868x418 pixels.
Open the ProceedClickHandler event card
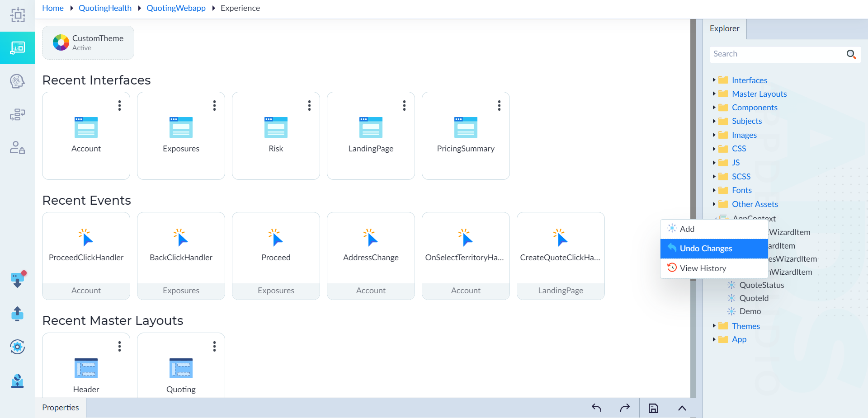coord(86,256)
